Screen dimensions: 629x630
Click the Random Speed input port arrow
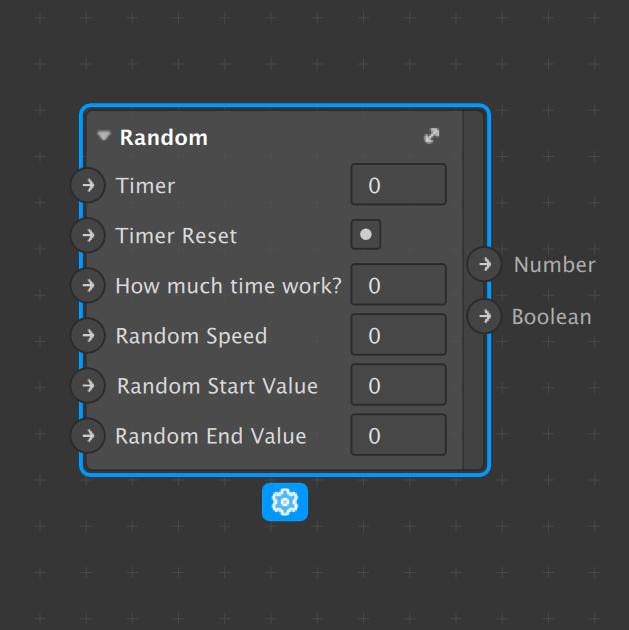88,335
